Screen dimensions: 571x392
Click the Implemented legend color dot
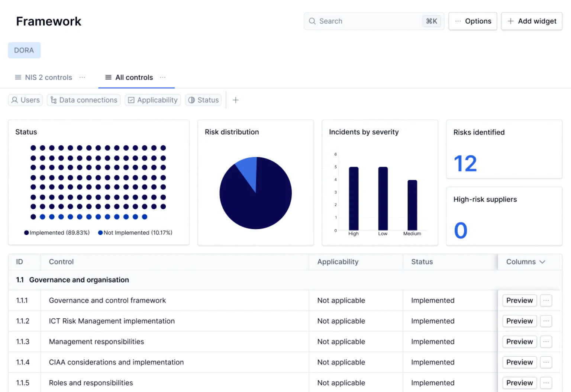pyautogui.click(x=26, y=232)
